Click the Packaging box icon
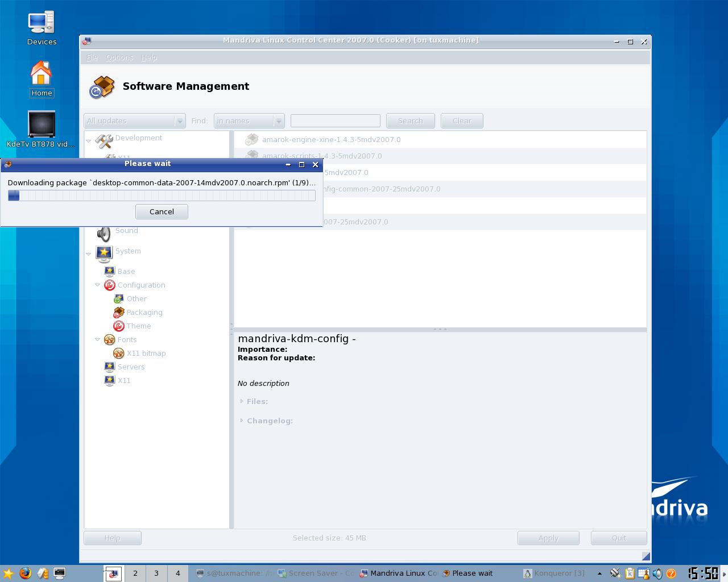728x582 pixels. click(118, 312)
